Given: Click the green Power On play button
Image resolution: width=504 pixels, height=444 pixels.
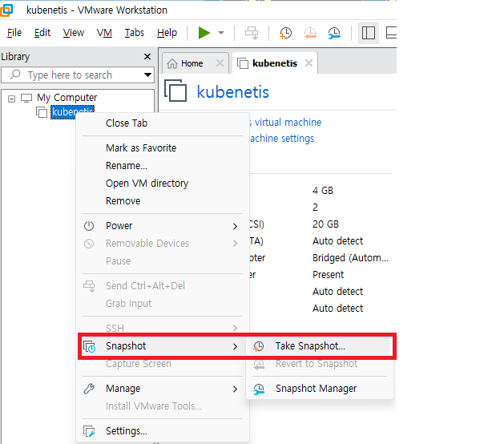Looking at the screenshot, I should tap(204, 33).
